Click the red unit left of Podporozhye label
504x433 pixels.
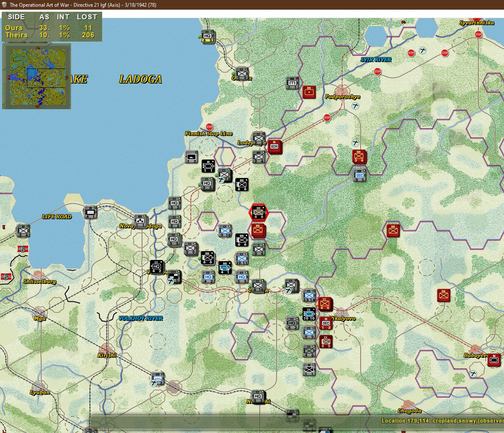(x=309, y=92)
